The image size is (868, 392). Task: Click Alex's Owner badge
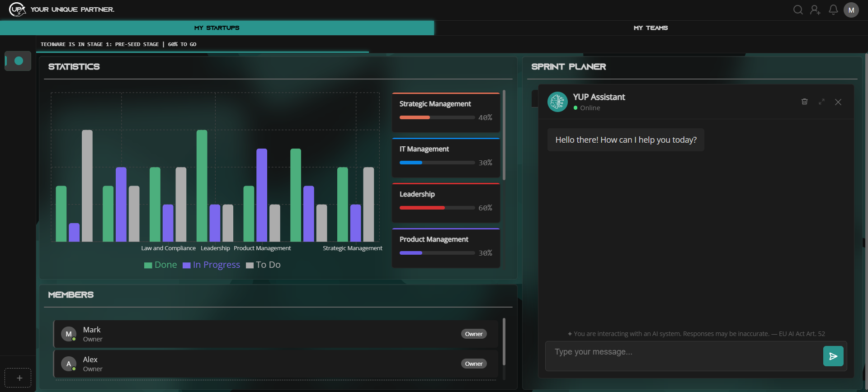[474, 364]
